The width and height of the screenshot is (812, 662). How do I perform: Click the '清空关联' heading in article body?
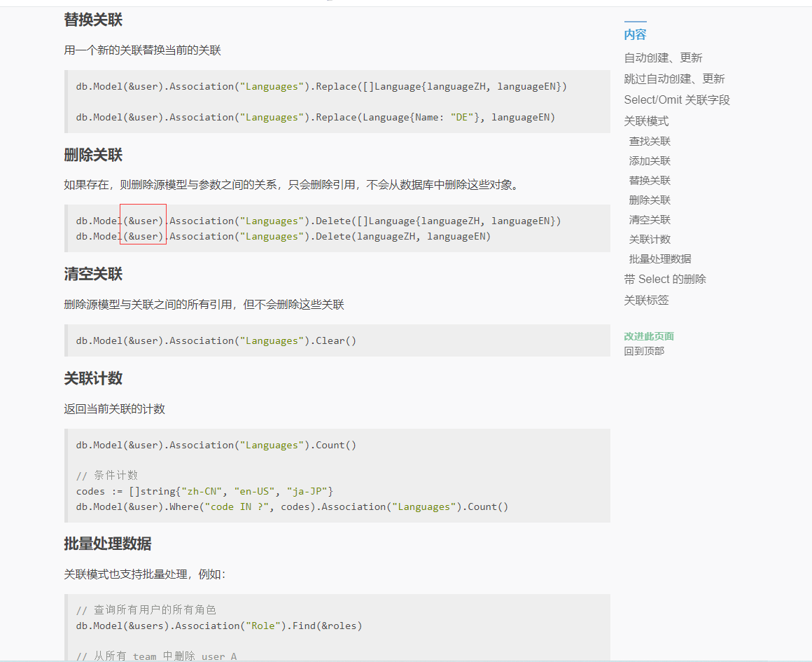(93, 275)
